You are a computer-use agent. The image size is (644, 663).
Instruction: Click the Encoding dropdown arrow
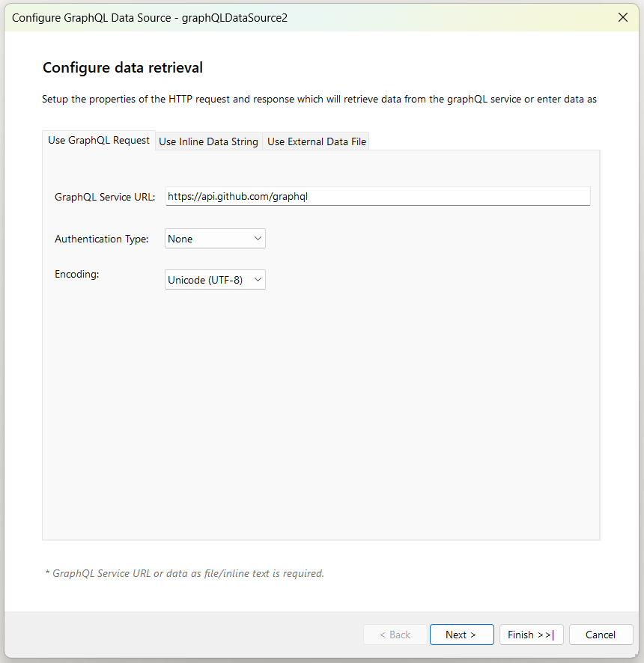point(258,279)
